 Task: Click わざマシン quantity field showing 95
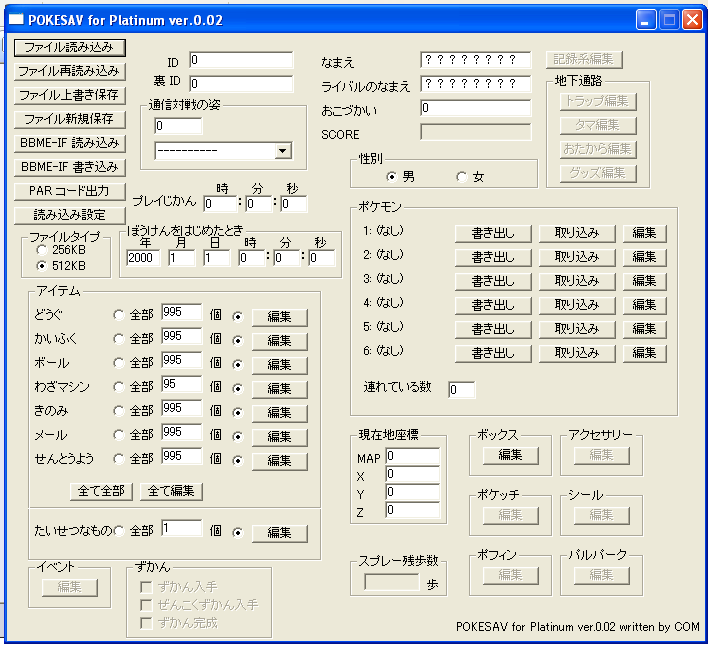tap(182, 384)
